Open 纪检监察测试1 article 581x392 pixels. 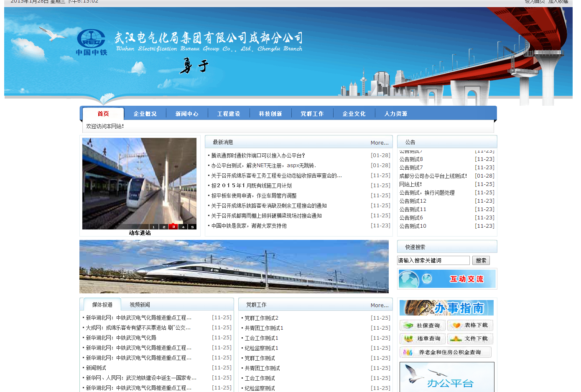click(261, 348)
